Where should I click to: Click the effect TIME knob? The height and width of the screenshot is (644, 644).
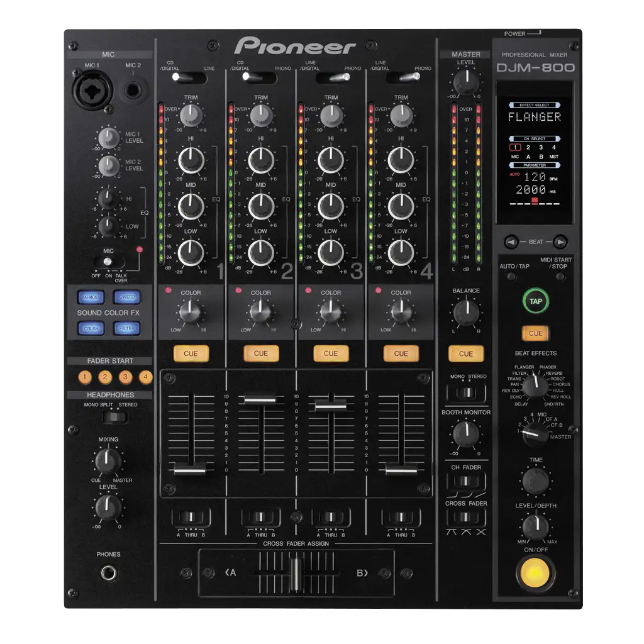[x=536, y=480]
